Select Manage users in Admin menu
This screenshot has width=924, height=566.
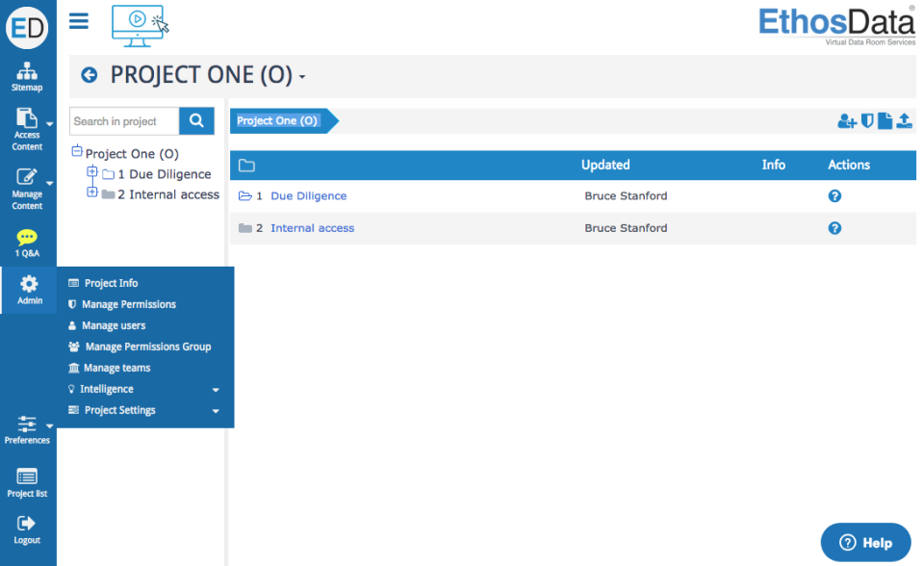[x=114, y=325]
